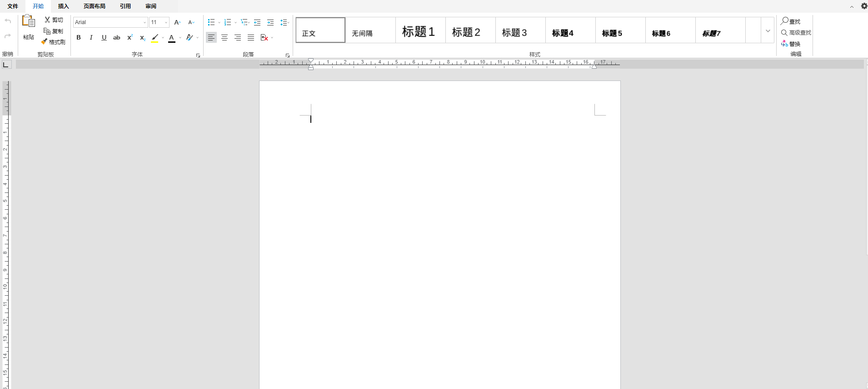Align text right
This screenshot has width=868, height=389.
[238, 38]
